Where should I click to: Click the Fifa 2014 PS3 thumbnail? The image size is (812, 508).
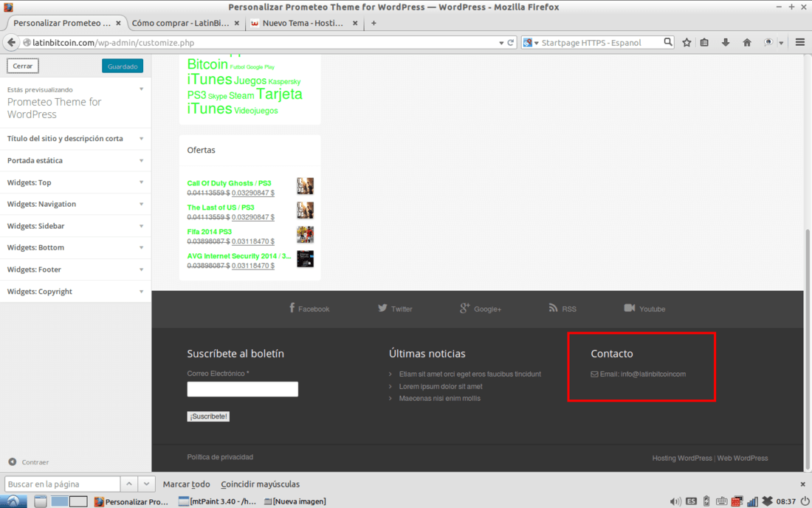[x=305, y=235]
